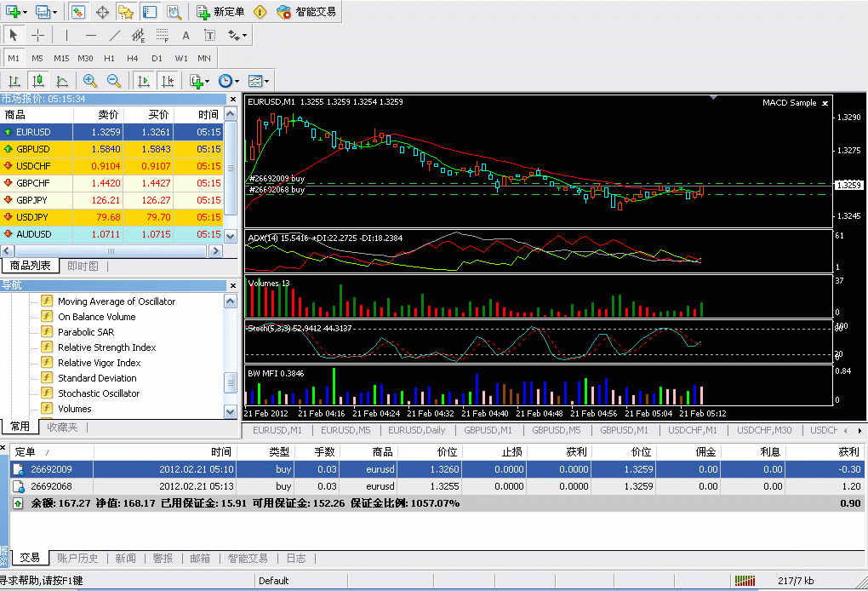This screenshot has width=868, height=591.
Task: Toggle the Market Watch window
Action: tap(77, 12)
